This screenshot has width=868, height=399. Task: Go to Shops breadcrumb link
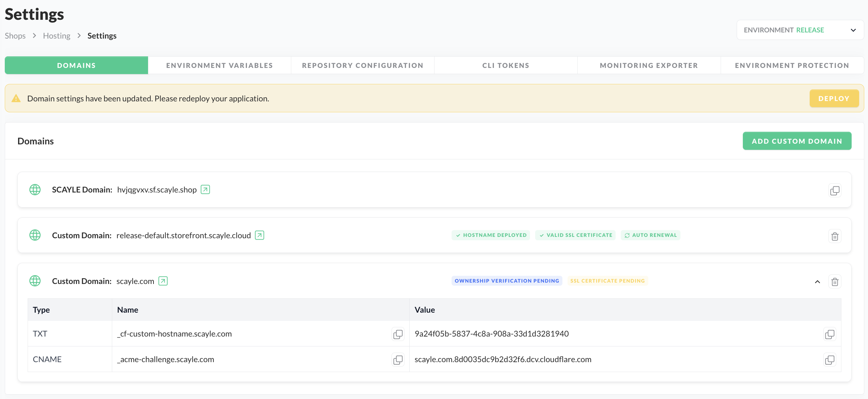pos(15,36)
